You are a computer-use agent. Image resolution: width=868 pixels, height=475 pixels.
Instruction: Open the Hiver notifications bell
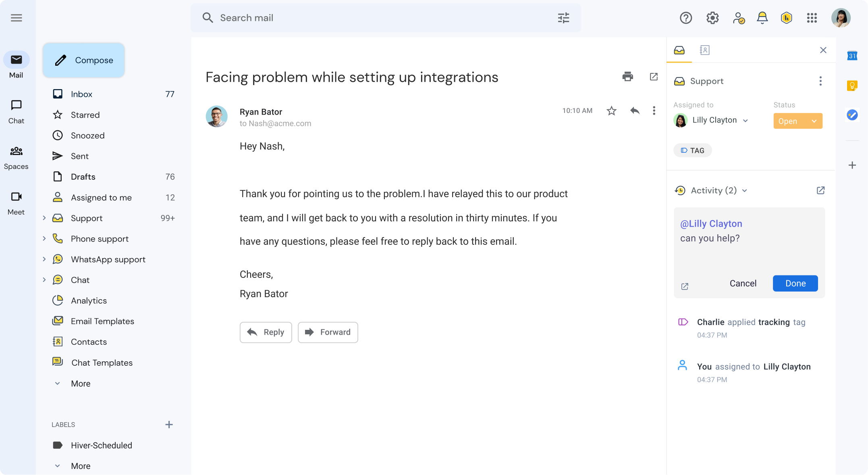[x=762, y=18]
